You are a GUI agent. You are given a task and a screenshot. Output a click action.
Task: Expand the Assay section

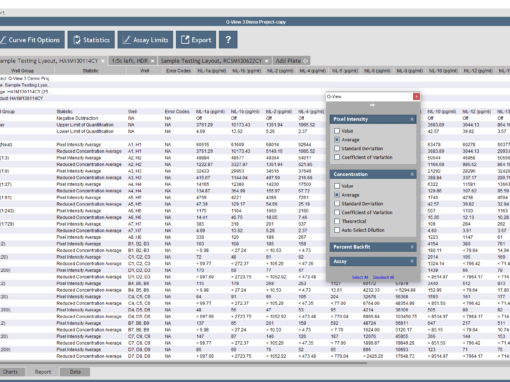(412, 261)
